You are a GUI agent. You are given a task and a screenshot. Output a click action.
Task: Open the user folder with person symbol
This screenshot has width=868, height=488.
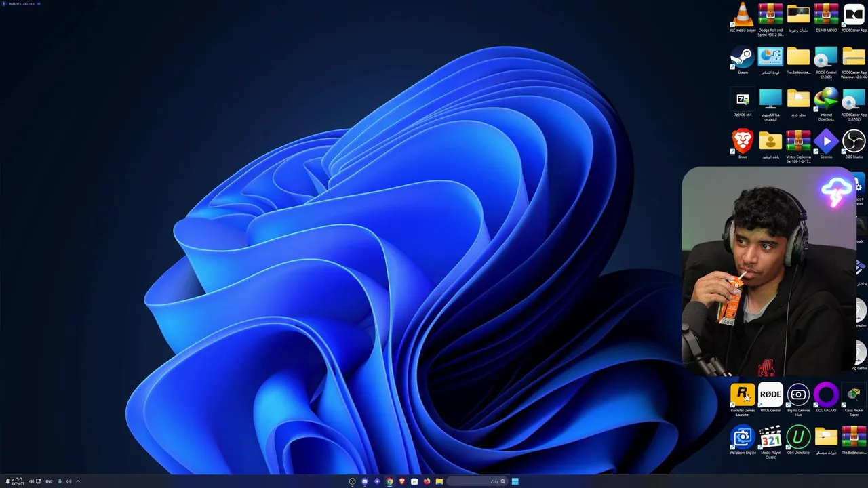[x=770, y=144]
